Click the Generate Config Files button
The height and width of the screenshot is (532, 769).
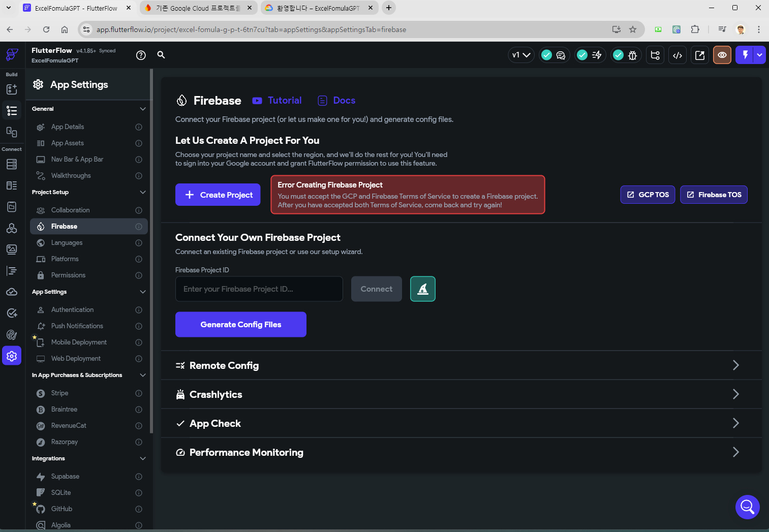point(241,324)
